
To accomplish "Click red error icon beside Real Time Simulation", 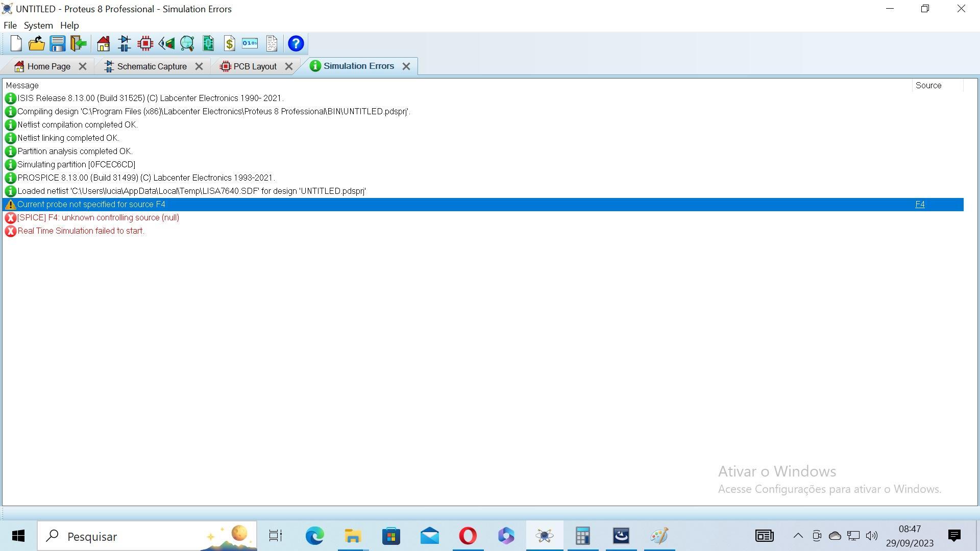I will pos(10,231).
